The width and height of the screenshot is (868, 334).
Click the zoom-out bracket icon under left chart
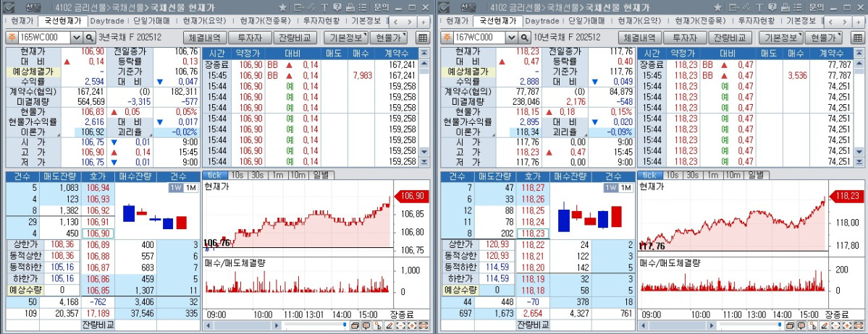pos(401,326)
